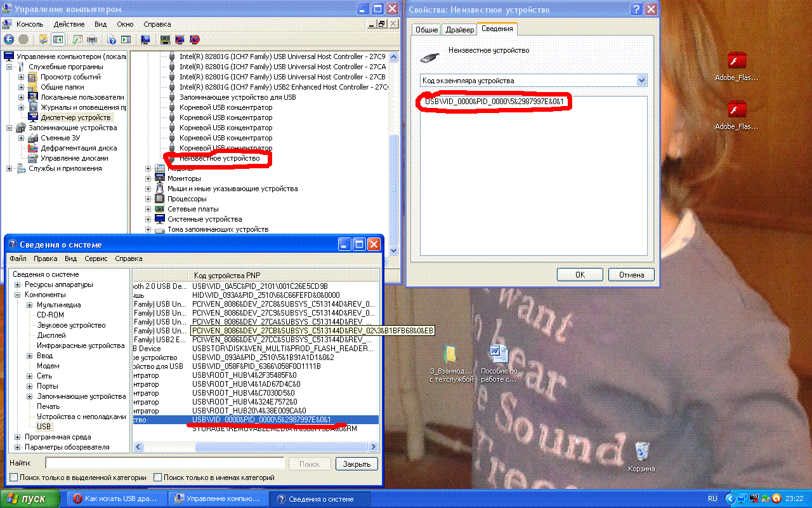The image size is (812, 508).
Task: Click the Uninstall device icon with red X
Action: [180, 39]
